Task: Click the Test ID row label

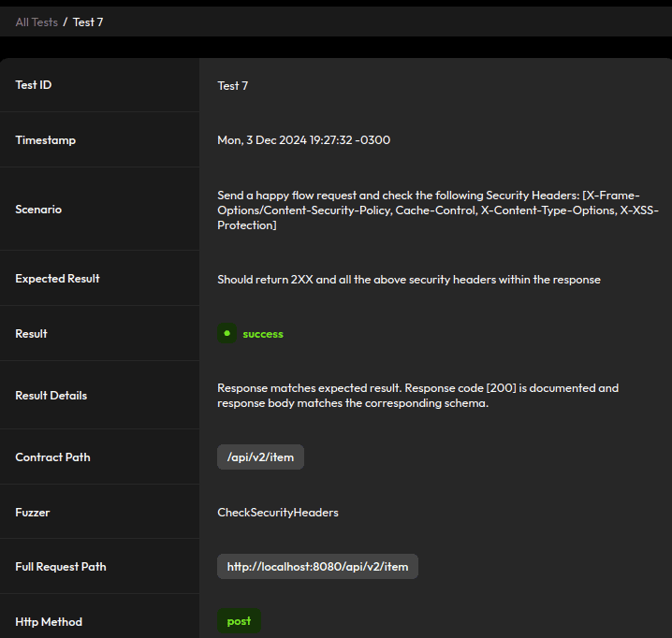Action: pos(34,85)
